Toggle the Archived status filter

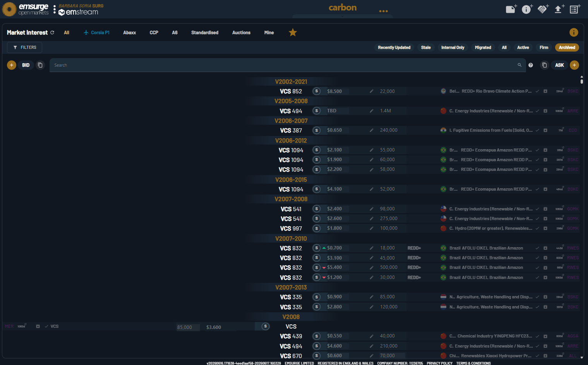click(x=567, y=47)
